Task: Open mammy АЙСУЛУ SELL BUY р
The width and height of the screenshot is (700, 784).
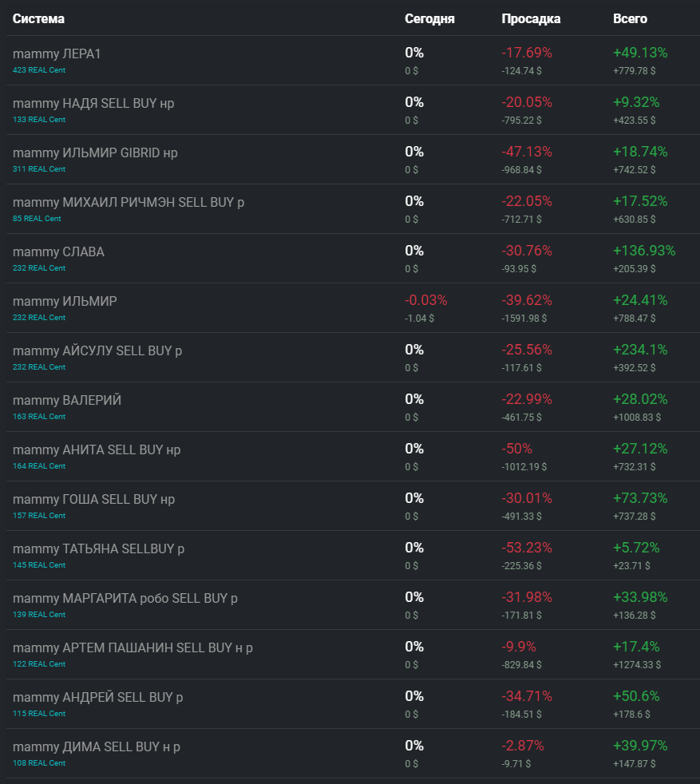Action: (x=97, y=350)
